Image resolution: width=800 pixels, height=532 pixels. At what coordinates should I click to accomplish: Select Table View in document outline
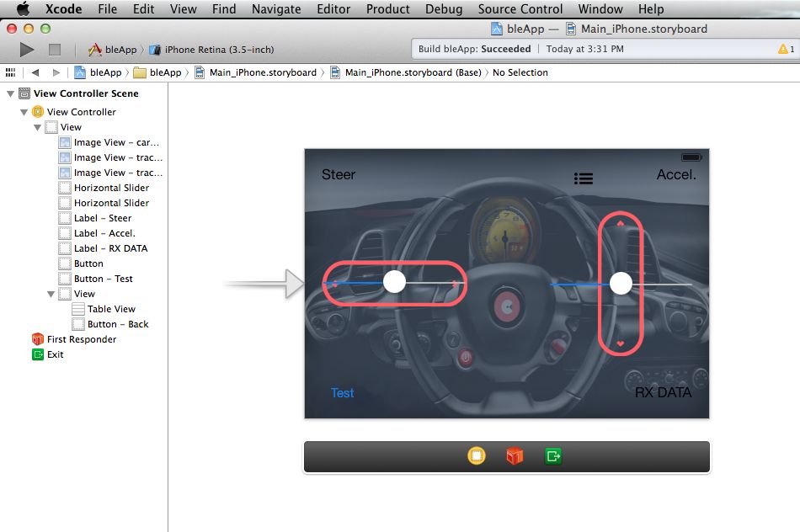click(x=110, y=309)
